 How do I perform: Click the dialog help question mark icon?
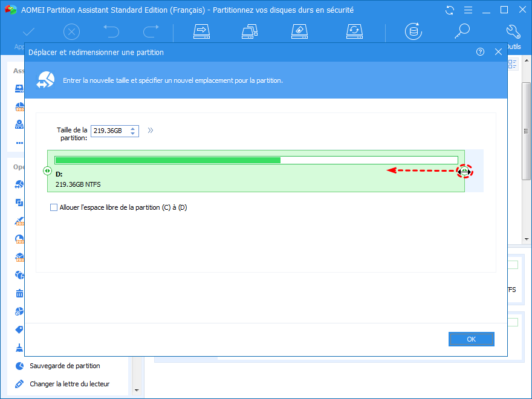click(x=481, y=52)
